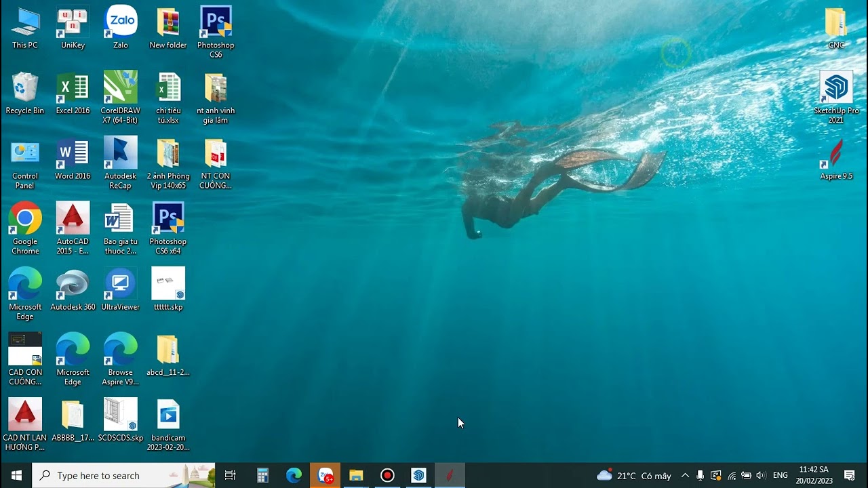This screenshot has height=488, width=868.
Task: Open the volume control in system tray
Action: (x=761, y=475)
